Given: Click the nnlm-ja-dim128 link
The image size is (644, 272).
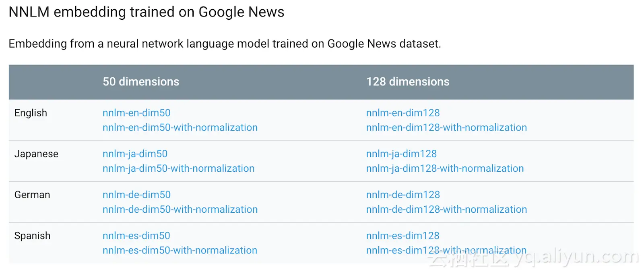Looking at the screenshot, I should [x=401, y=154].
